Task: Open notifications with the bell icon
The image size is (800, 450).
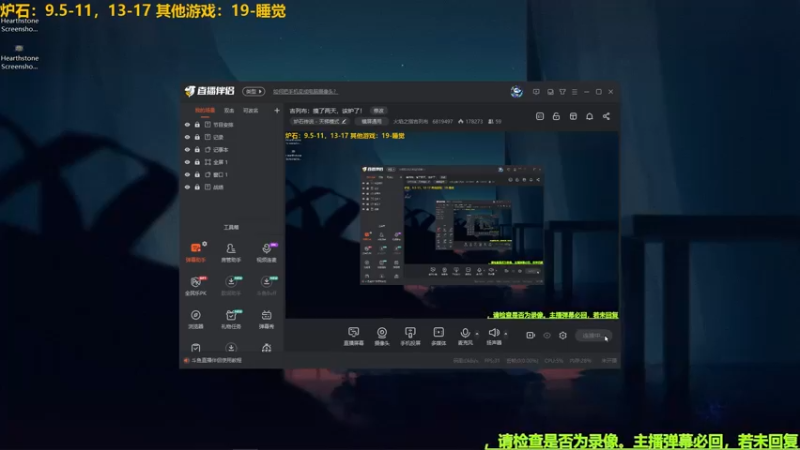Action: tap(589, 116)
